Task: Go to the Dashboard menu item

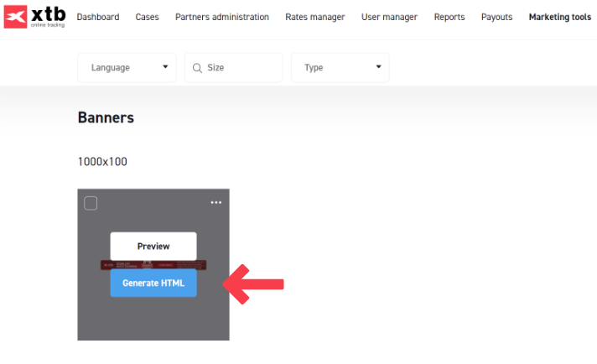Action: pos(98,17)
